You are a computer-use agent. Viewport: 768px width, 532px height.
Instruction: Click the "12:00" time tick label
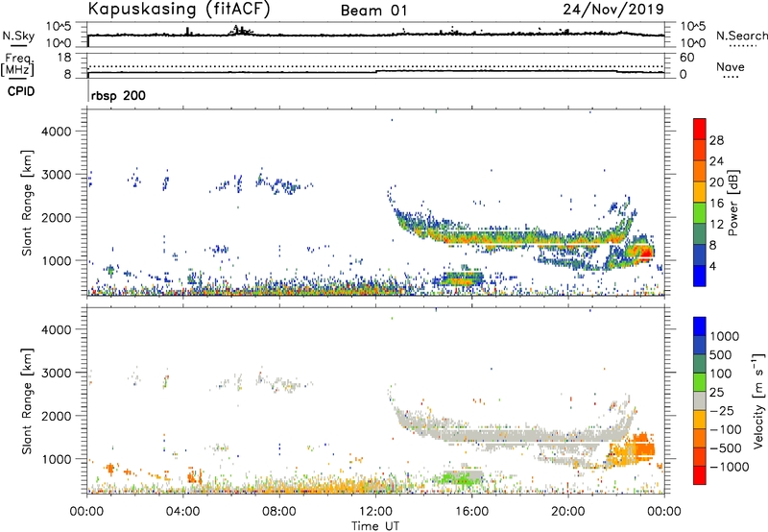coord(375,511)
